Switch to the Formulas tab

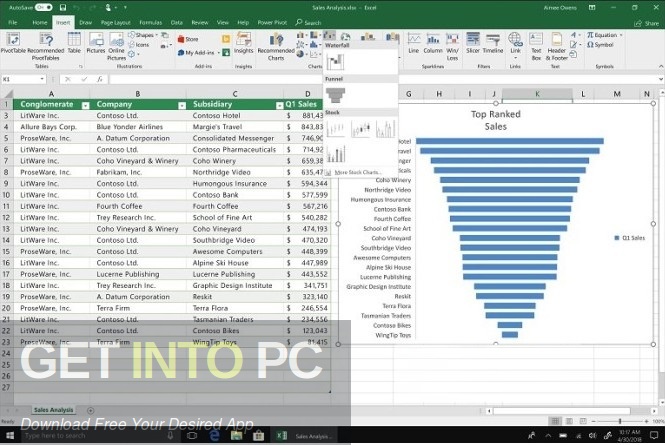coord(151,22)
